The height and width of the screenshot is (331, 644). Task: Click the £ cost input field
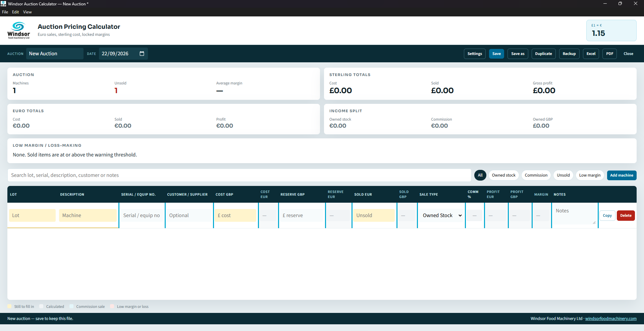coord(235,215)
